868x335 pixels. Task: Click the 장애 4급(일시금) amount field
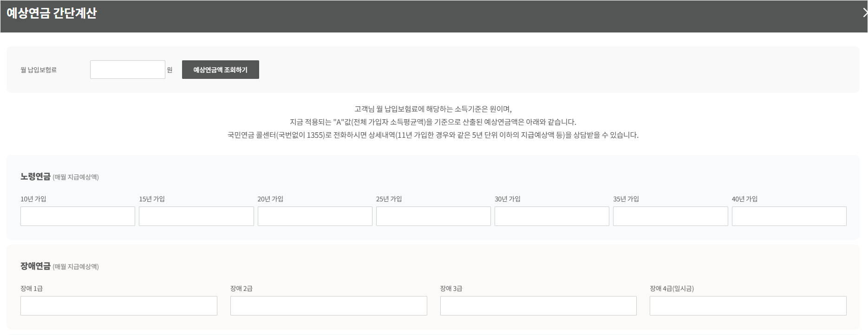[748, 306]
